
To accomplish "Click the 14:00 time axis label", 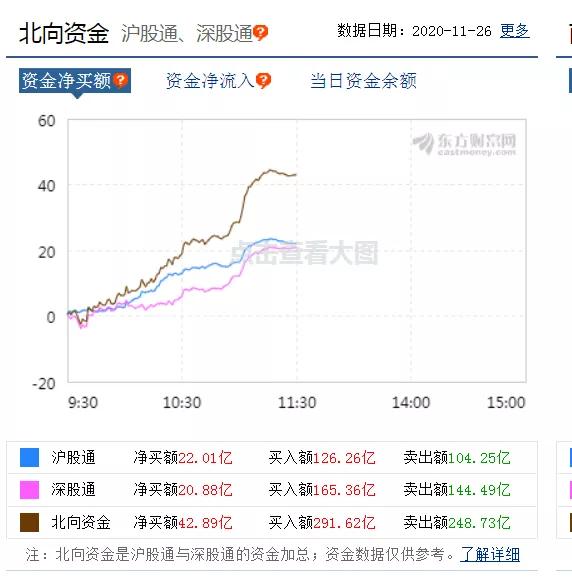I will [x=411, y=402].
